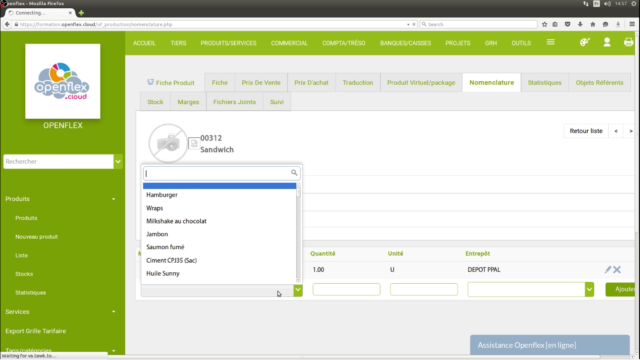The width and height of the screenshot is (640, 360).
Task: Go to previous product with < button
Action: 616,131
